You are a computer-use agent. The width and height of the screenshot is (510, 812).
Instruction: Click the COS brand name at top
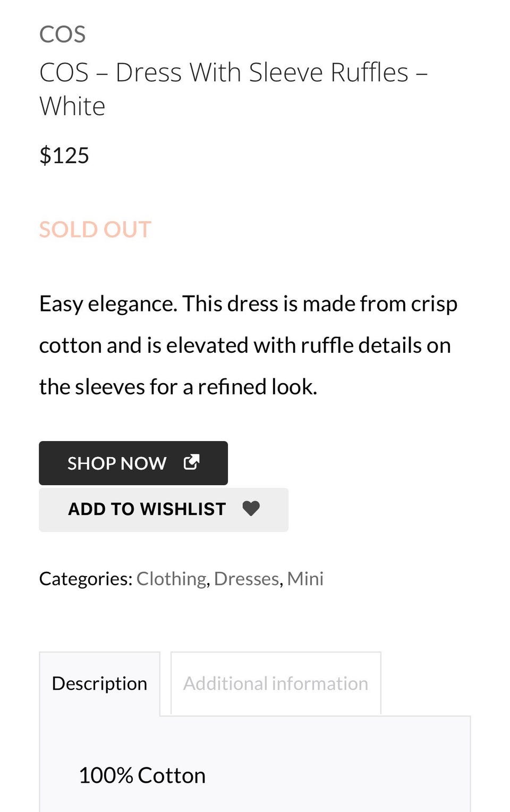tap(62, 35)
